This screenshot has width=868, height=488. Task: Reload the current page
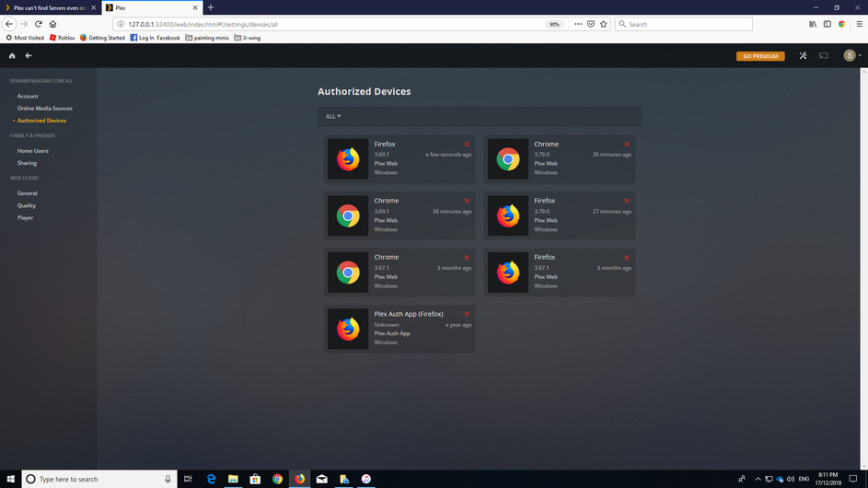tap(38, 24)
